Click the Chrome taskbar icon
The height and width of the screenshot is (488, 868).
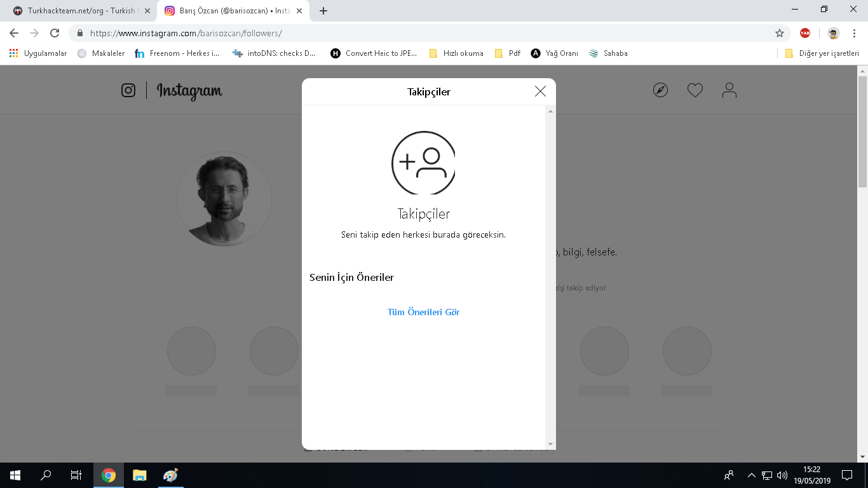coord(109,475)
